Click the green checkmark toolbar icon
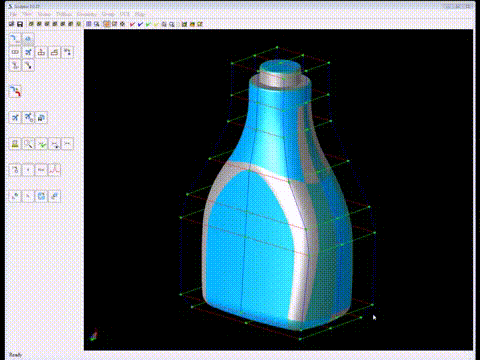480x360 pixels. coord(148,24)
